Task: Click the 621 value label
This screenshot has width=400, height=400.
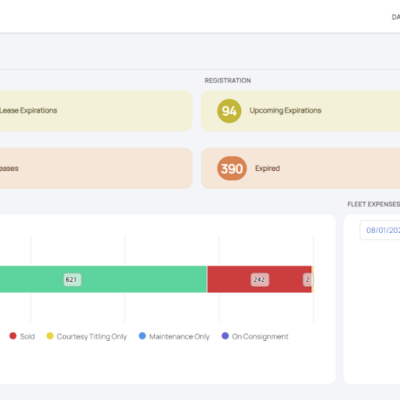Action: pos(72,280)
